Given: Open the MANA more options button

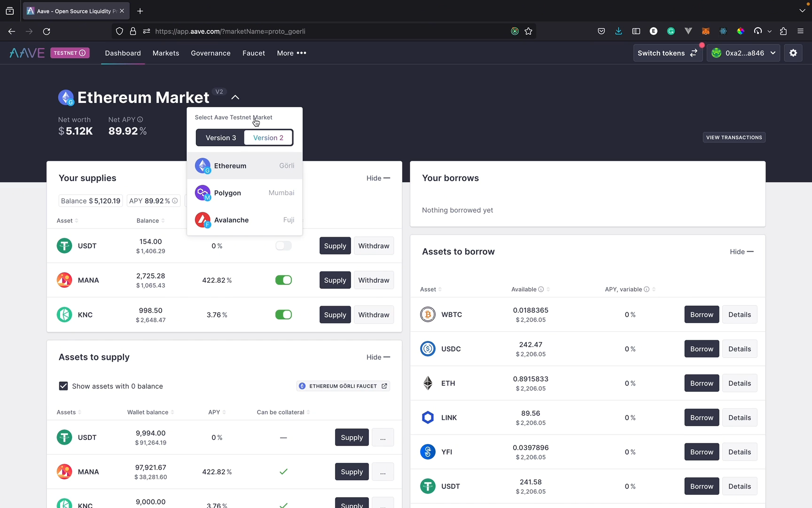Looking at the screenshot, I should [383, 472].
